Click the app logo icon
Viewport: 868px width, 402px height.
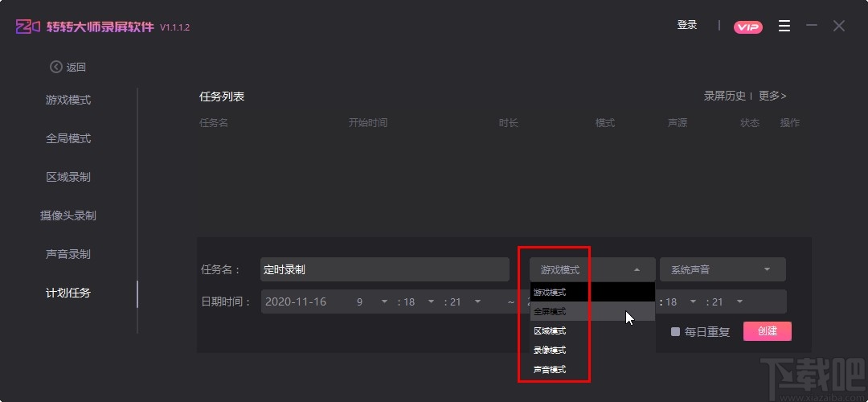27,27
